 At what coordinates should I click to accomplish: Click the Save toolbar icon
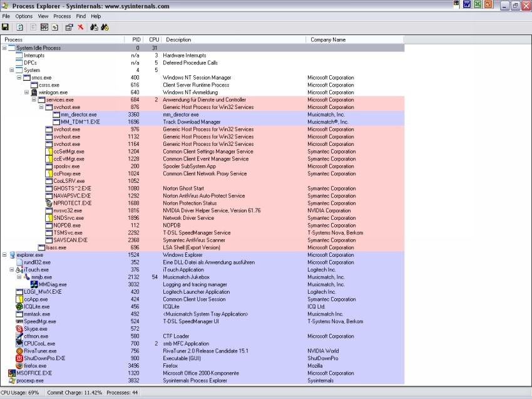tap(6, 27)
